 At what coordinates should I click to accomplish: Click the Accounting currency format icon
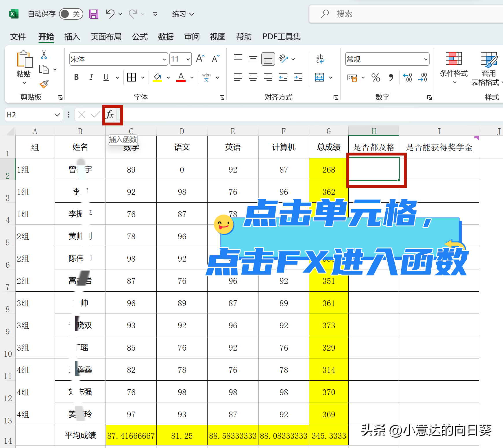352,77
